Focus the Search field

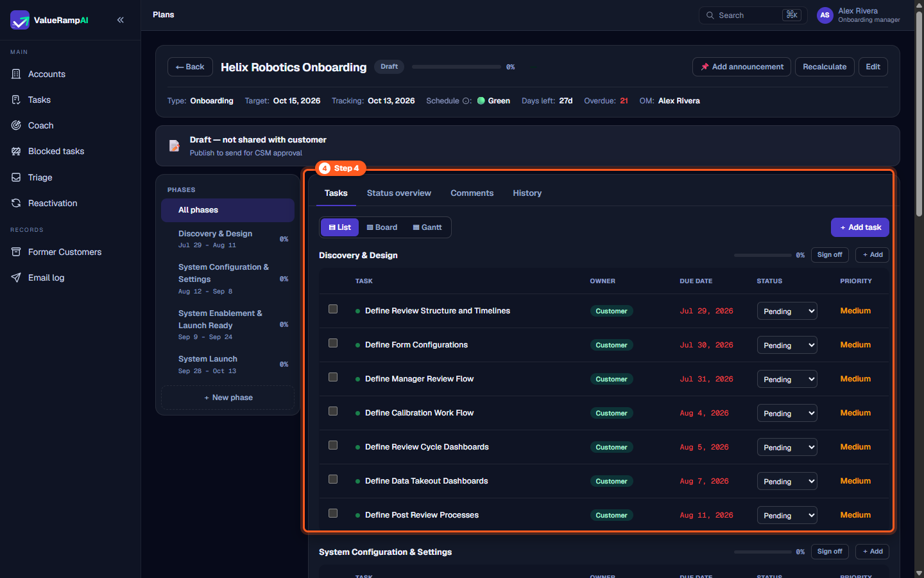click(753, 15)
